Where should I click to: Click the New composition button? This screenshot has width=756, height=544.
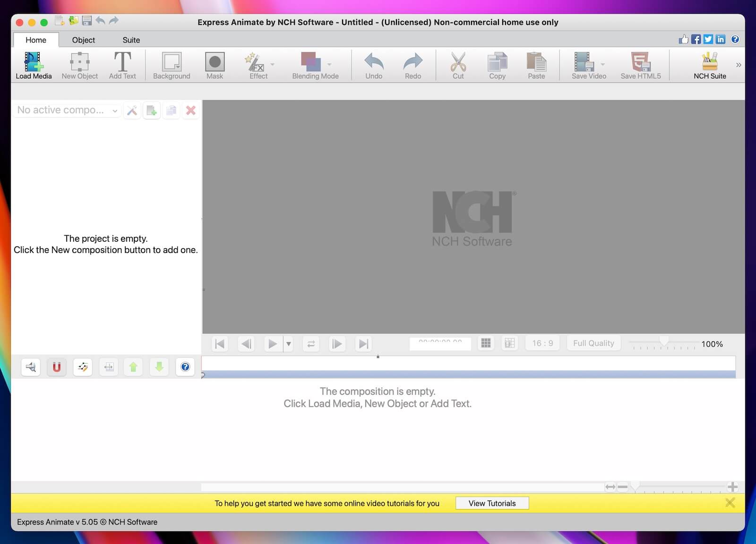(152, 110)
